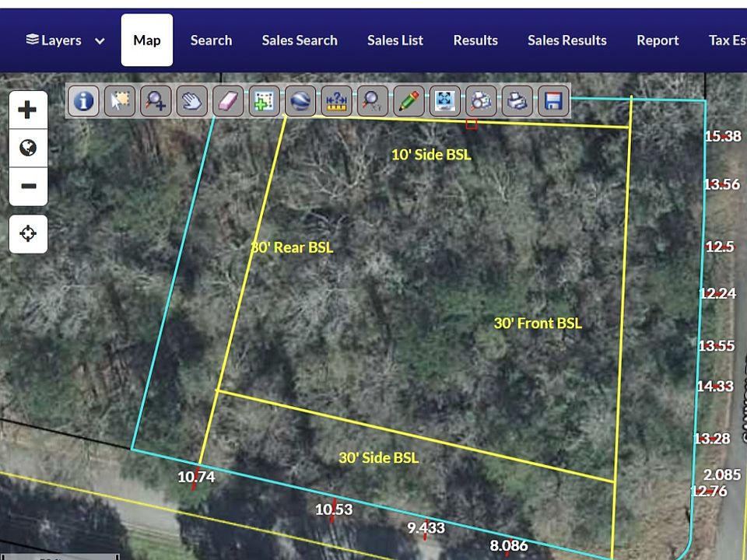Screen dimensions: 747x560
Task: Zoom in with the plus button
Action: [x=28, y=110]
